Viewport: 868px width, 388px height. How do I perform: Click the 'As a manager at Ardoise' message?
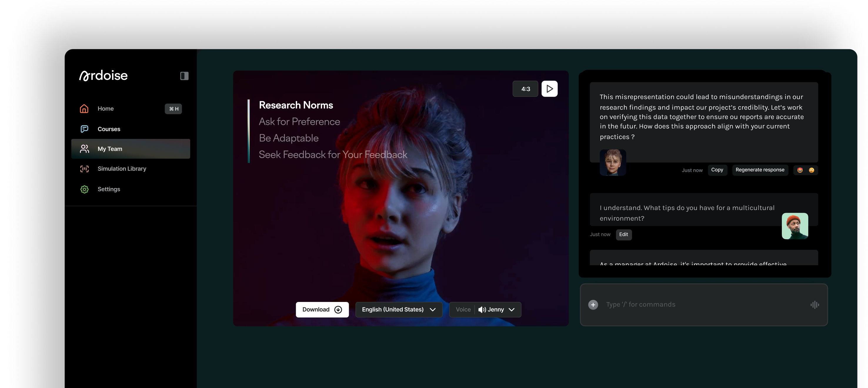point(704,258)
